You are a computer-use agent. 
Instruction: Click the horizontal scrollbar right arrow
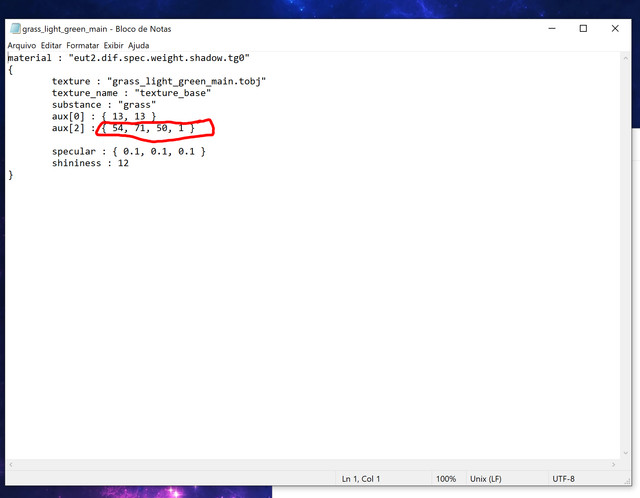click(613, 465)
